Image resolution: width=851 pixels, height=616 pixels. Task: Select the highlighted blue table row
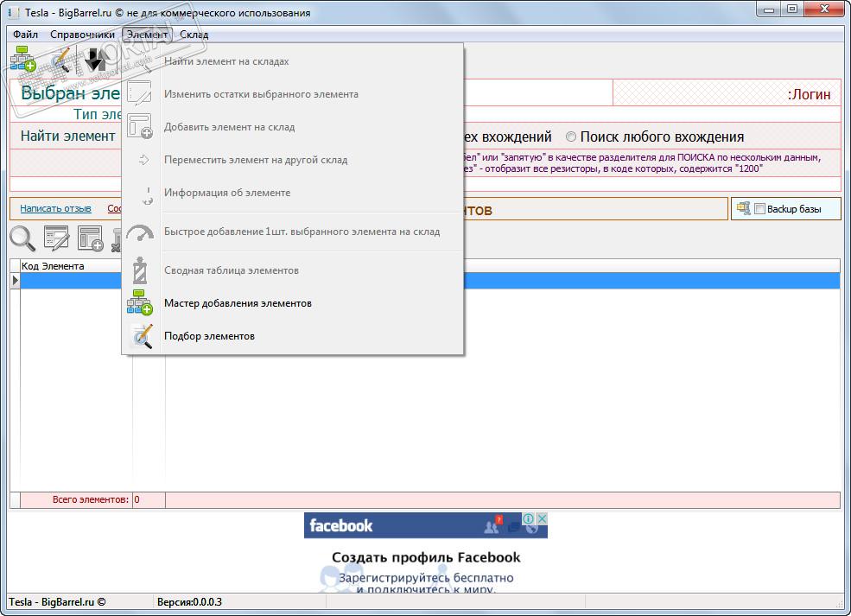pos(430,280)
